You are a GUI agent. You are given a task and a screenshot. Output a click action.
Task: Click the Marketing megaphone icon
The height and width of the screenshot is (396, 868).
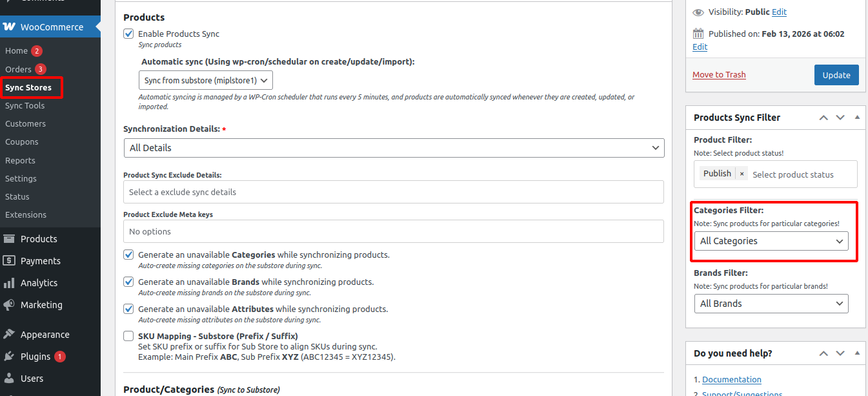pos(9,305)
